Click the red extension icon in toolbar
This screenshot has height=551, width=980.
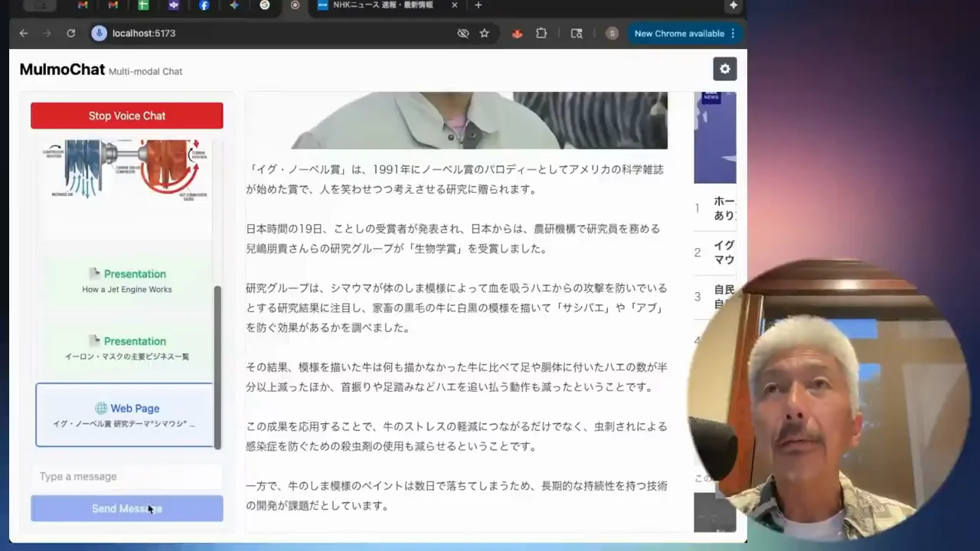(518, 34)
